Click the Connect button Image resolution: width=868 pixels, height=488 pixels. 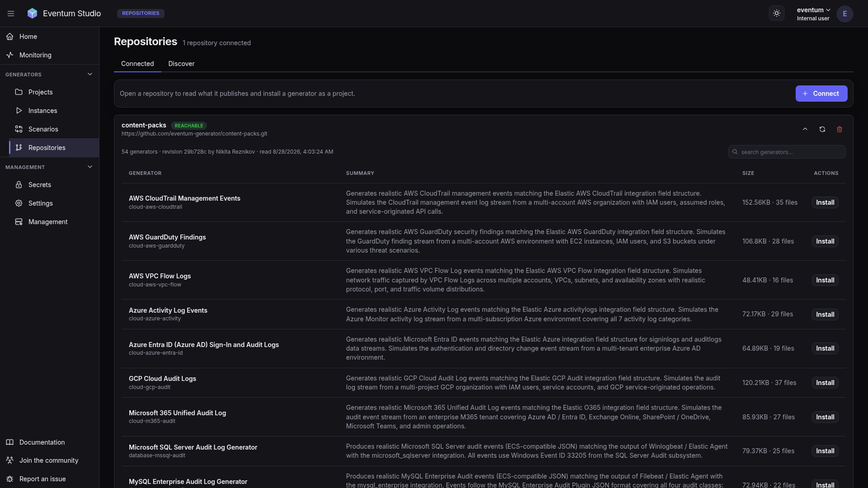821,94
